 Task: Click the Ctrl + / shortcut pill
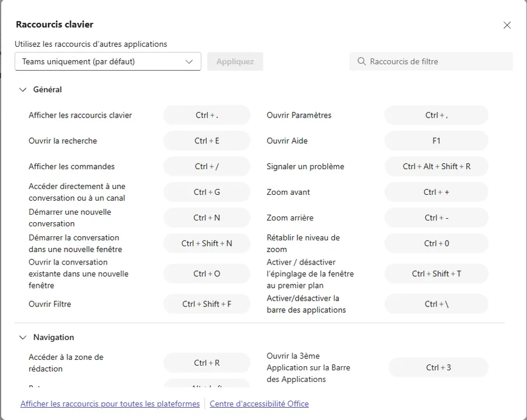coord(207,167)
